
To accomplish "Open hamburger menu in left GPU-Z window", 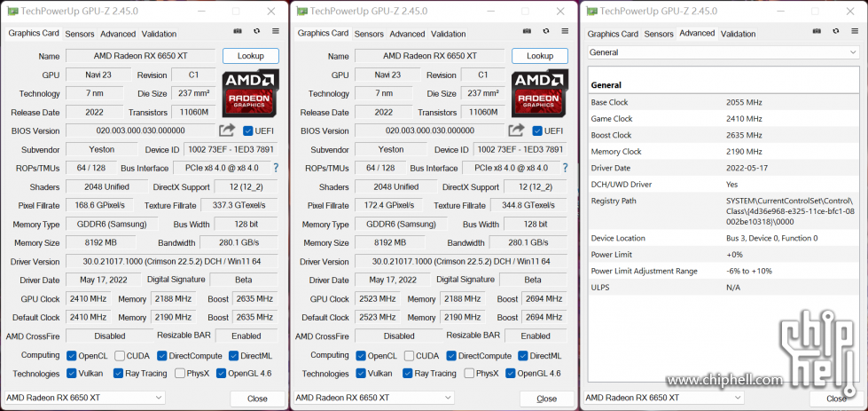I will tap(275, 32).
